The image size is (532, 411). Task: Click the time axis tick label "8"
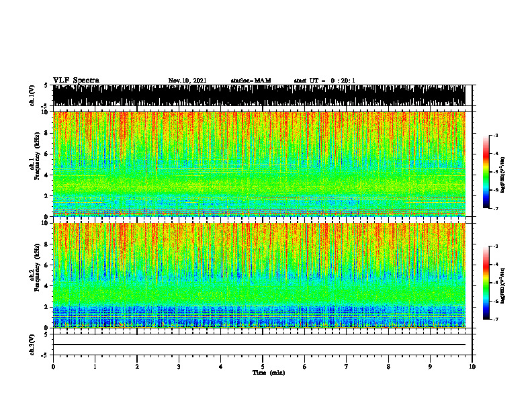[388, 367]
